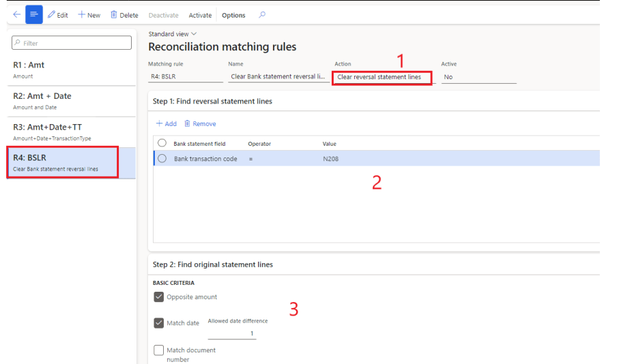Enable Match document number checkbox

click(x=159, y=350)
